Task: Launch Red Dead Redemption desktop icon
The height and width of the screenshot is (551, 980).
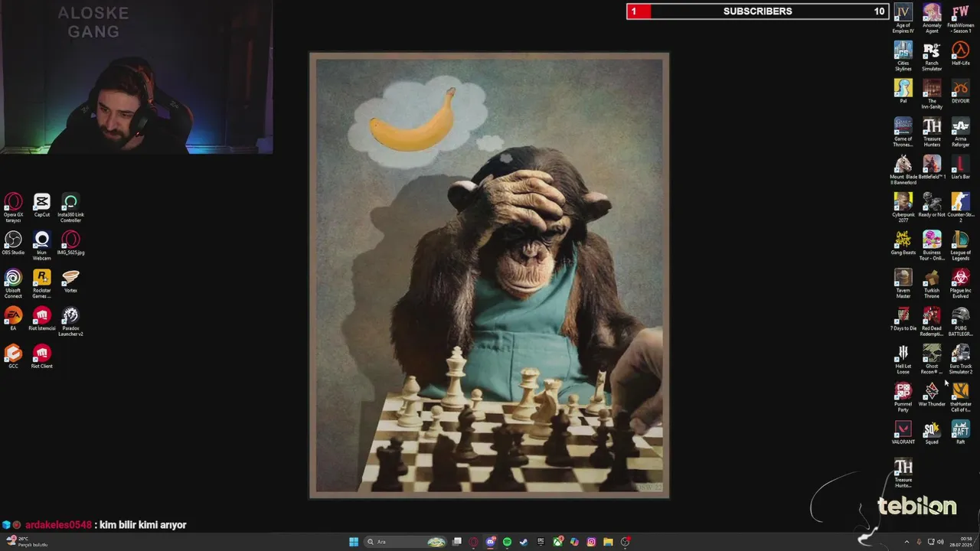Action: 932,321
